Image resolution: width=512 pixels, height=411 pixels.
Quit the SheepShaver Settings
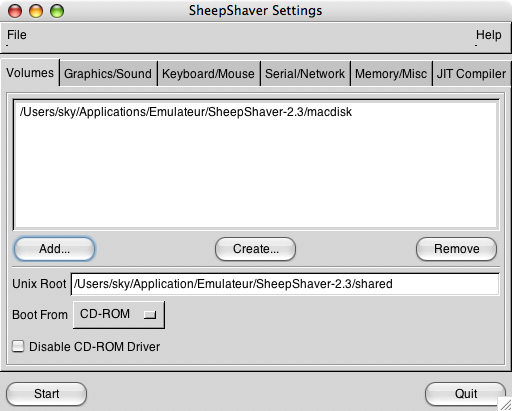point(466,394)
